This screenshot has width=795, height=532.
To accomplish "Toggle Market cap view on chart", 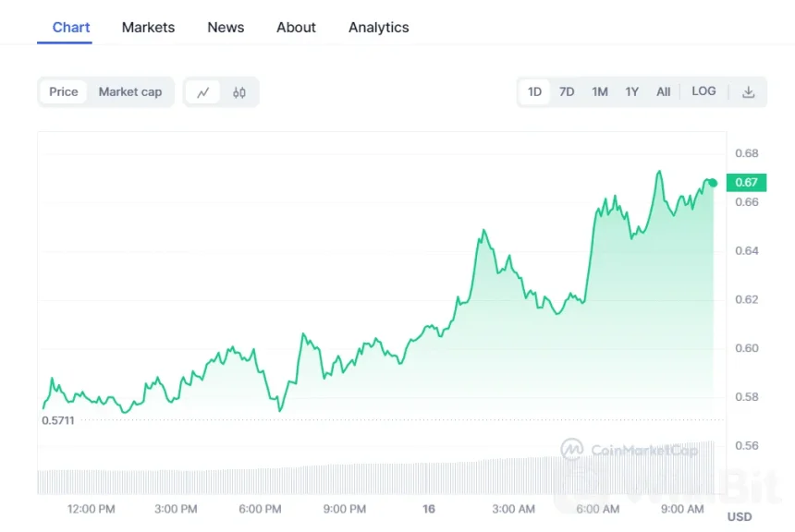I will (x=130, y=91).
